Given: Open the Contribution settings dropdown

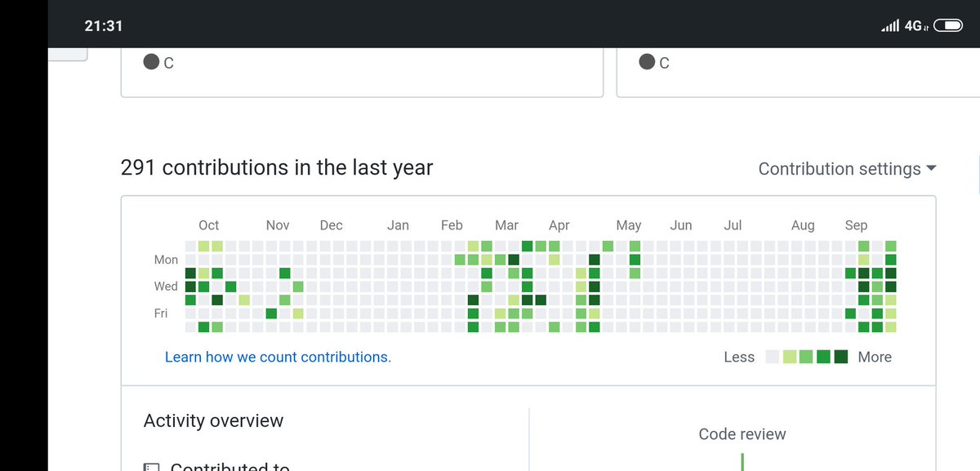Looking at the screenshot, I should pyautogui.click(x=847, y=169).
